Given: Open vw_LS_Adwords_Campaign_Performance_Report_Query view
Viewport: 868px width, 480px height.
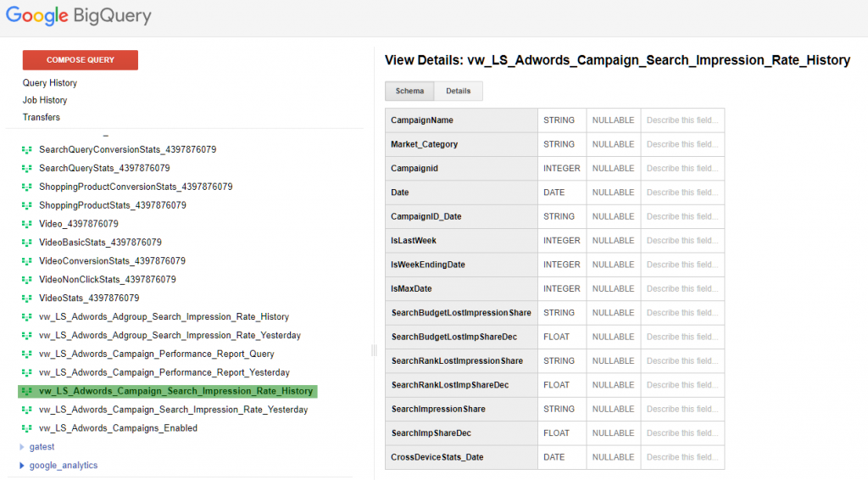Looking at the screenshot, I should (157, 354).
